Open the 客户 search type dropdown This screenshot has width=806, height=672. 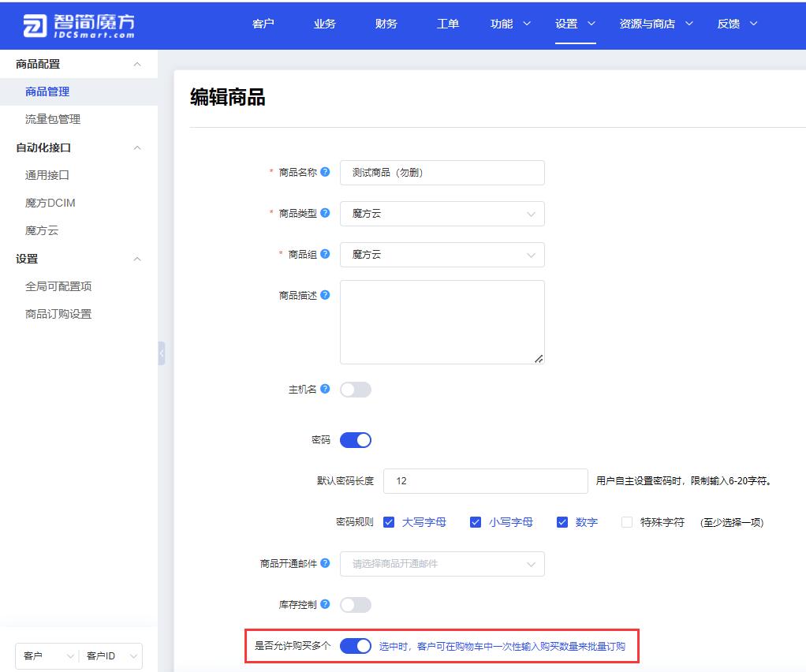pos(47,656)
